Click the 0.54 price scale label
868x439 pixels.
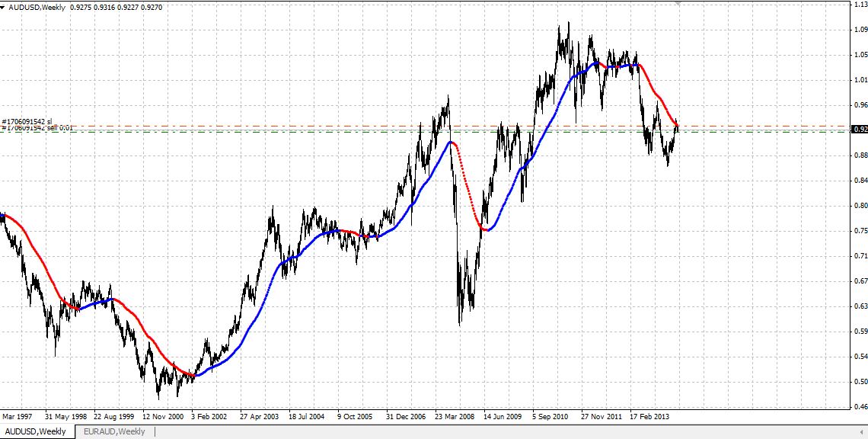861,357
